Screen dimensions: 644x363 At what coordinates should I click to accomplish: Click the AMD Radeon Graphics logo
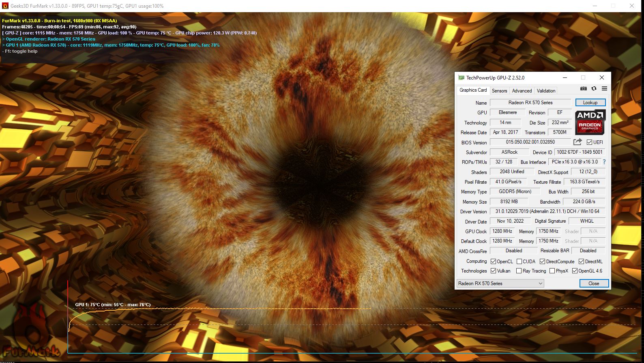(590, 122)
